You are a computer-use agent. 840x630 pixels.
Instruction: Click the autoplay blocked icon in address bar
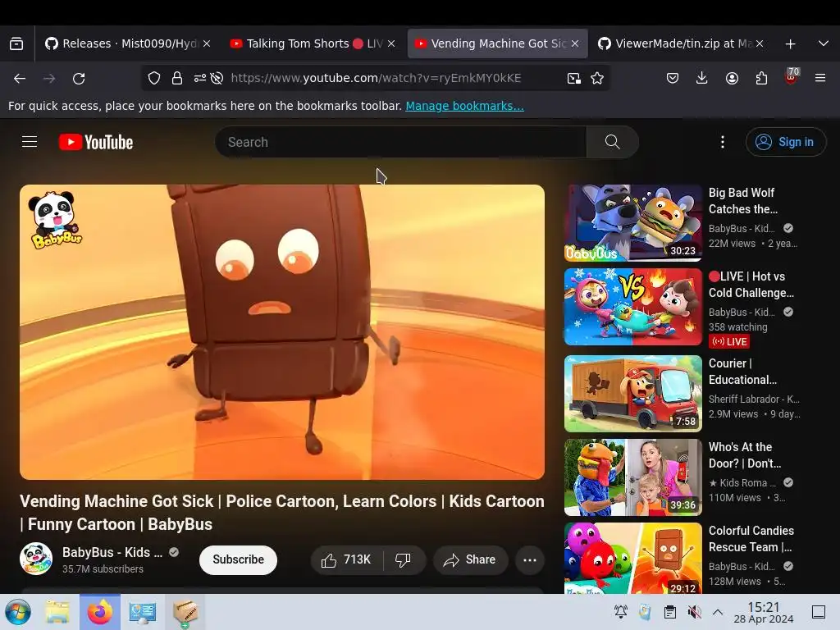[x=217, y=78]
